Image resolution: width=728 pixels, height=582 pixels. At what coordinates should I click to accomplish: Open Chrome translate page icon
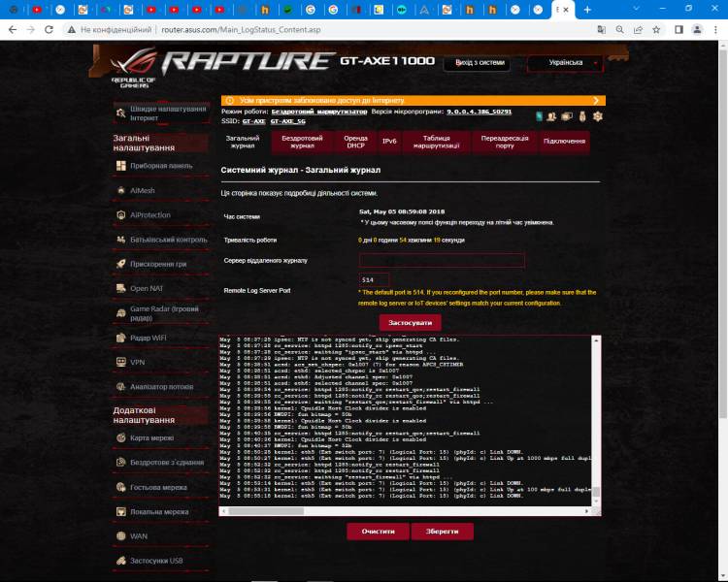tap(601, 30)
